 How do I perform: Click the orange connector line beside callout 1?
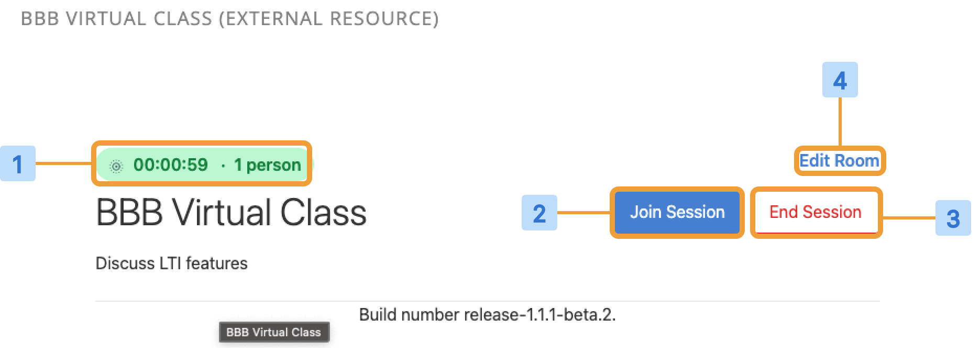coord(63,163)
